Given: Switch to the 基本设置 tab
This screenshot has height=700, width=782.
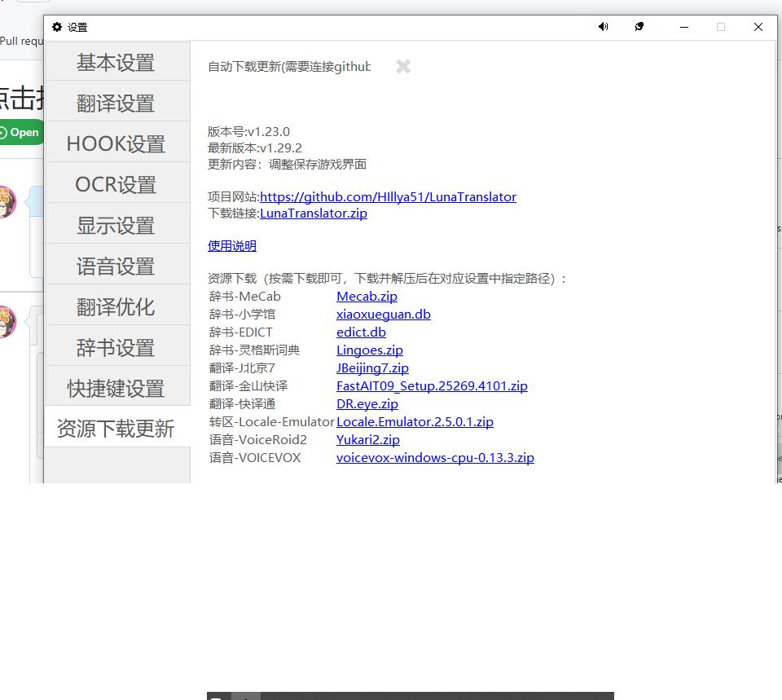Looking at the screenshot, I should pos(117,61).
